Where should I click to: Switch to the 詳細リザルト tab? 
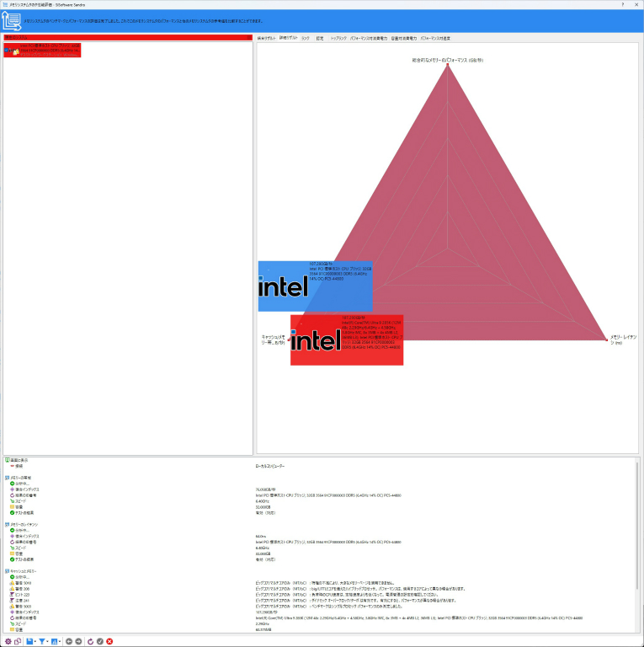coord(288,38)
